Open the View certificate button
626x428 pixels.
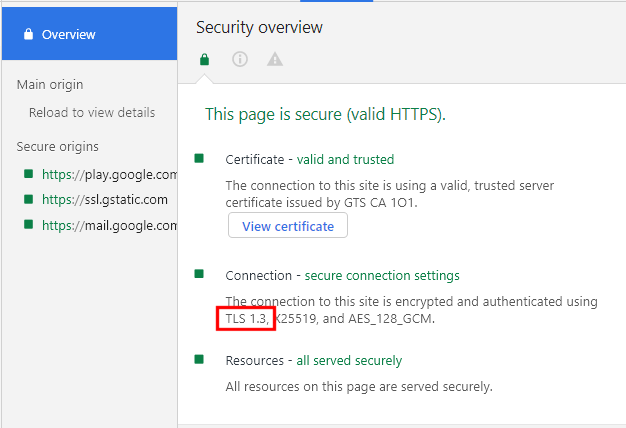coord(288,226)
